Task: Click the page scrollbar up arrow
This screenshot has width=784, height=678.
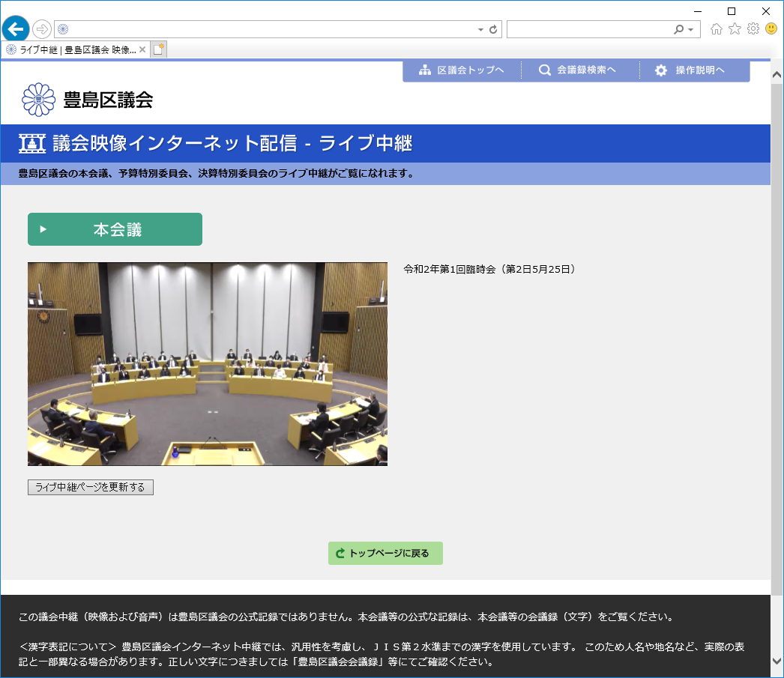Action: pyautogui.click(x=777, y=75)
